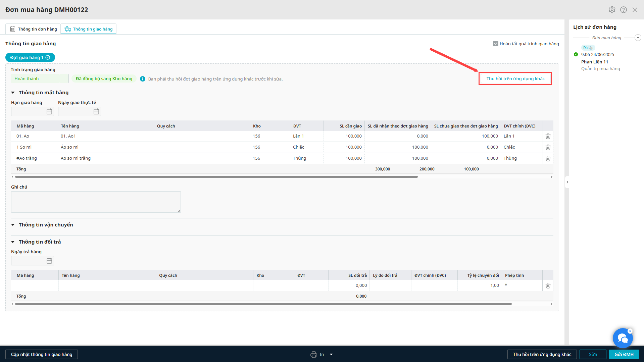Click the info icon beside sync notice
The image size is (644, 362).
143,79
